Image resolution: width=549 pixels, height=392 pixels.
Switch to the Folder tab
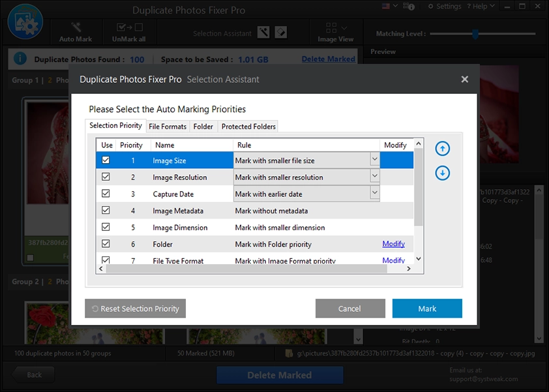coord(203,127)
